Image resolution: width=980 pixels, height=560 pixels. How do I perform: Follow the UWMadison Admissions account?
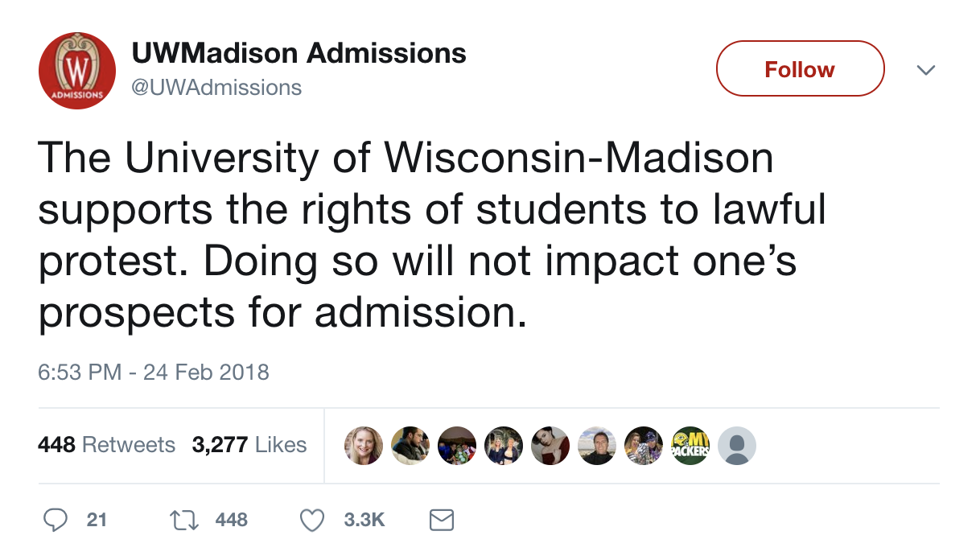point(800,69)
